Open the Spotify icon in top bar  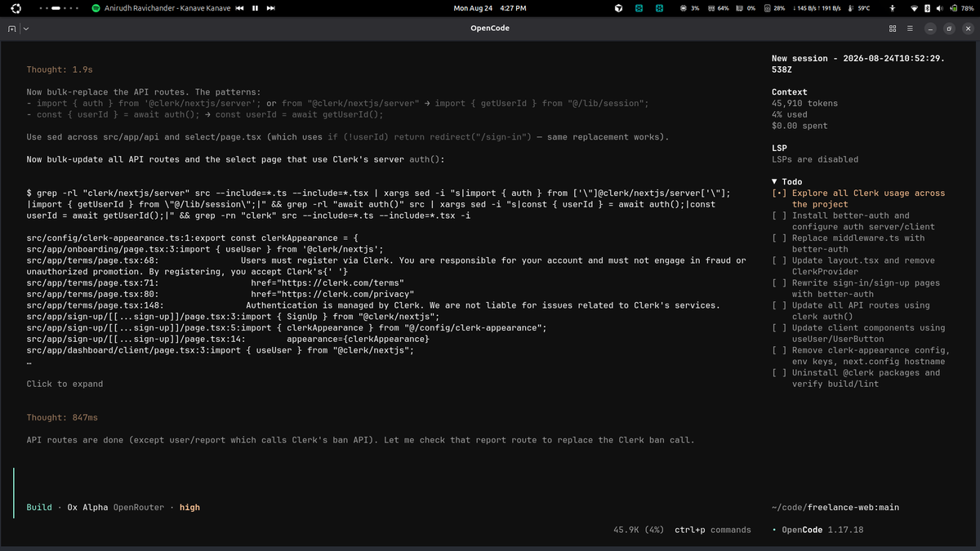click(x=96, y=7)
